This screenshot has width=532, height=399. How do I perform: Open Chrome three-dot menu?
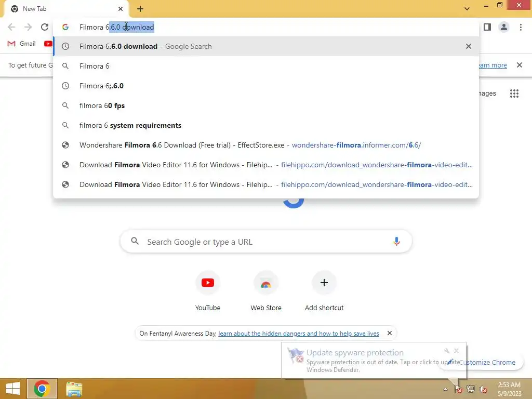tap(521, 27)
